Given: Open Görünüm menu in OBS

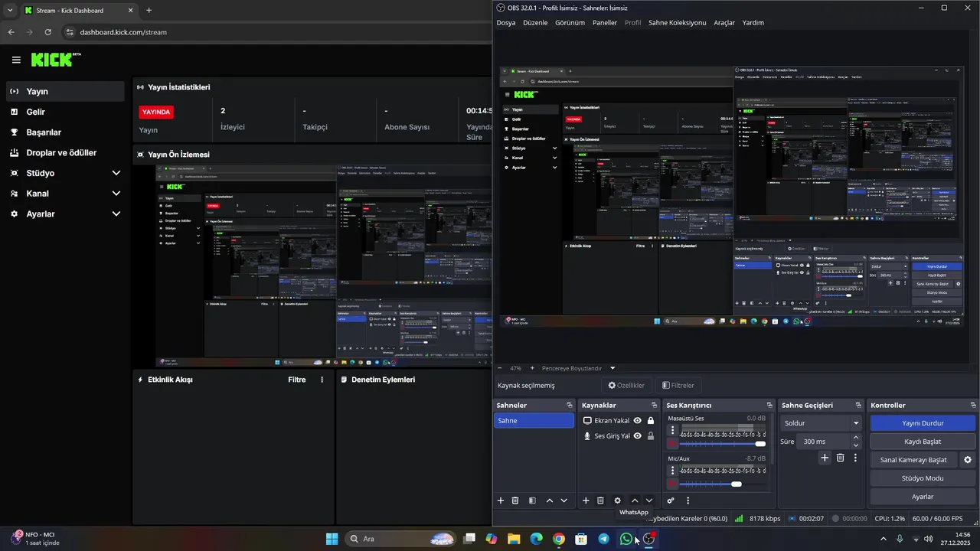Looking at the screenshot, I should [x=570, y=23].
